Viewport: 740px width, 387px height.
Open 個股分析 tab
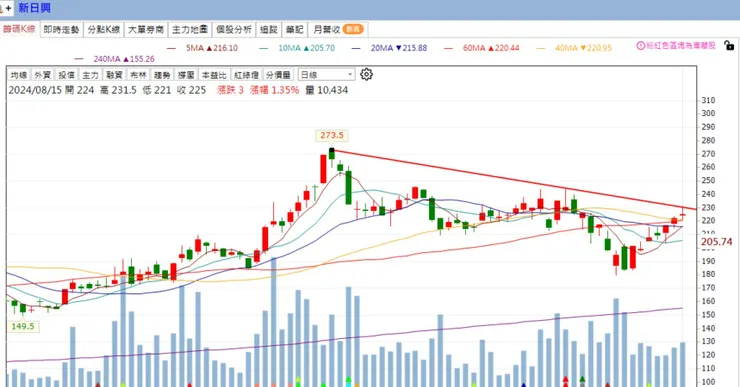click(234, 29)
